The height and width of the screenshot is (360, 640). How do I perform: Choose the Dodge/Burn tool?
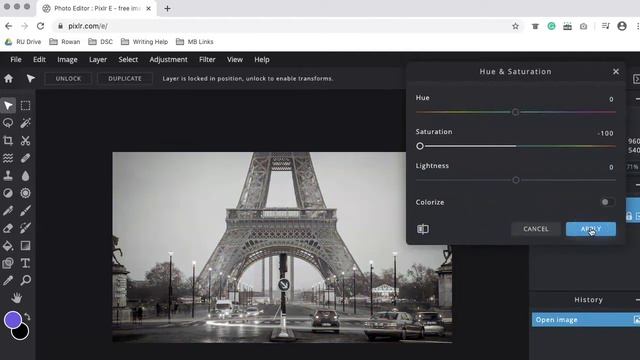point(8,193)
